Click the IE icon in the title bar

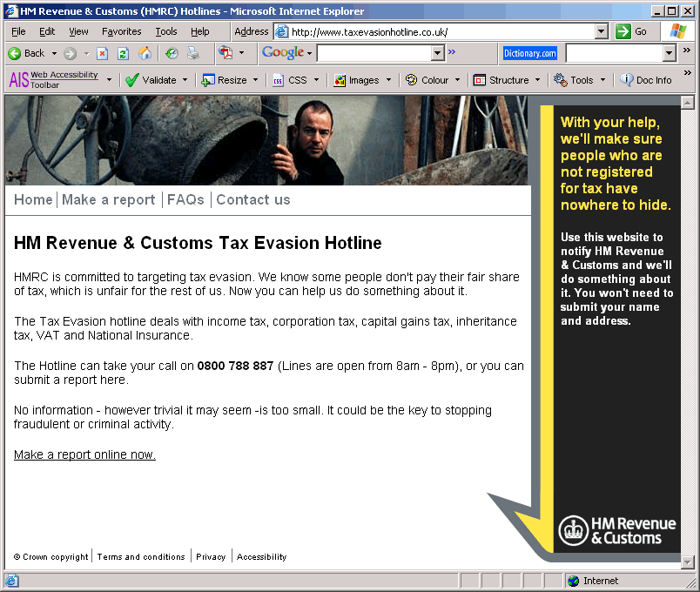coord(11,11)
